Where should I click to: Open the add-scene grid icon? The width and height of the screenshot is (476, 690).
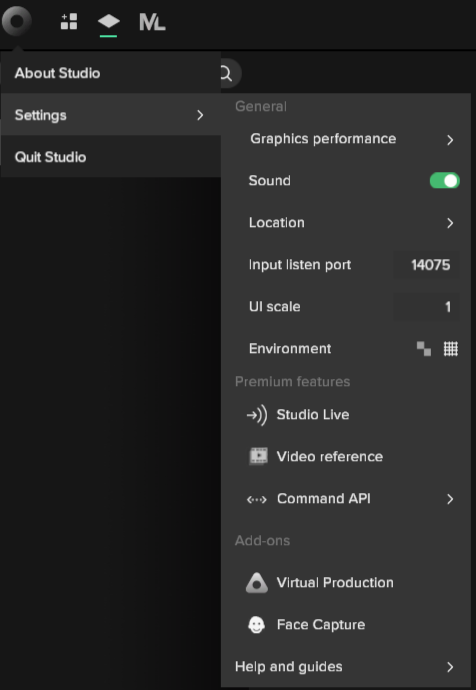69,21
